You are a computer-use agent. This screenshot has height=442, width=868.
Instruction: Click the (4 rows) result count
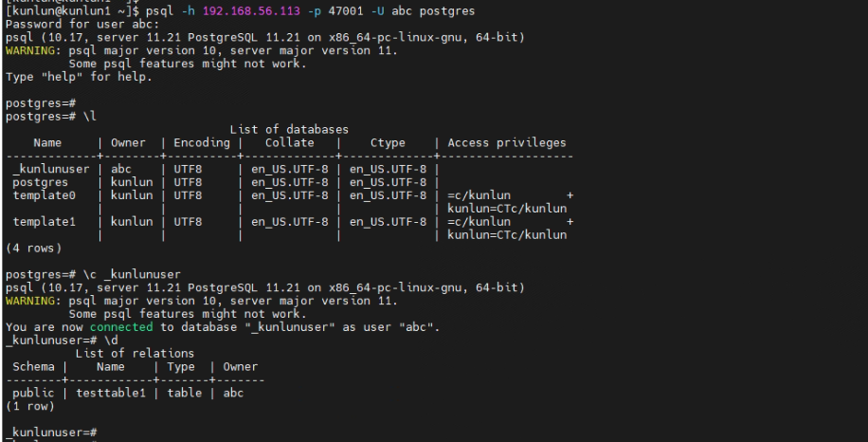click(x=33, y=249)
